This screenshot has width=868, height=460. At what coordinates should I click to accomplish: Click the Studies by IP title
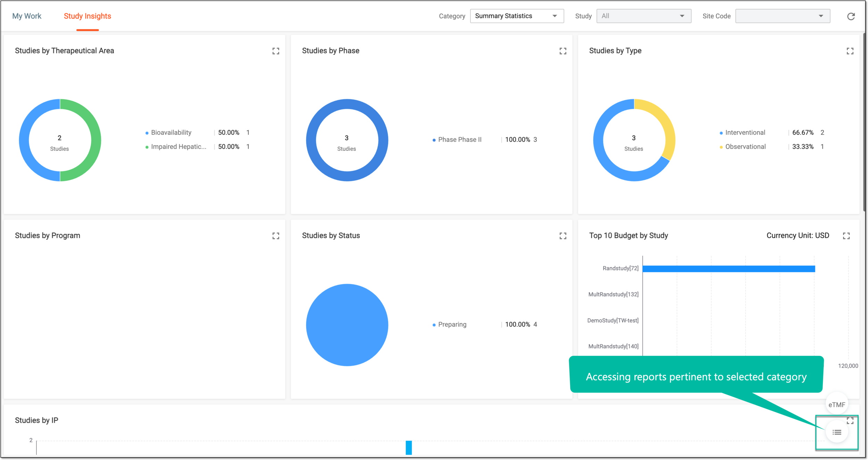36,420
